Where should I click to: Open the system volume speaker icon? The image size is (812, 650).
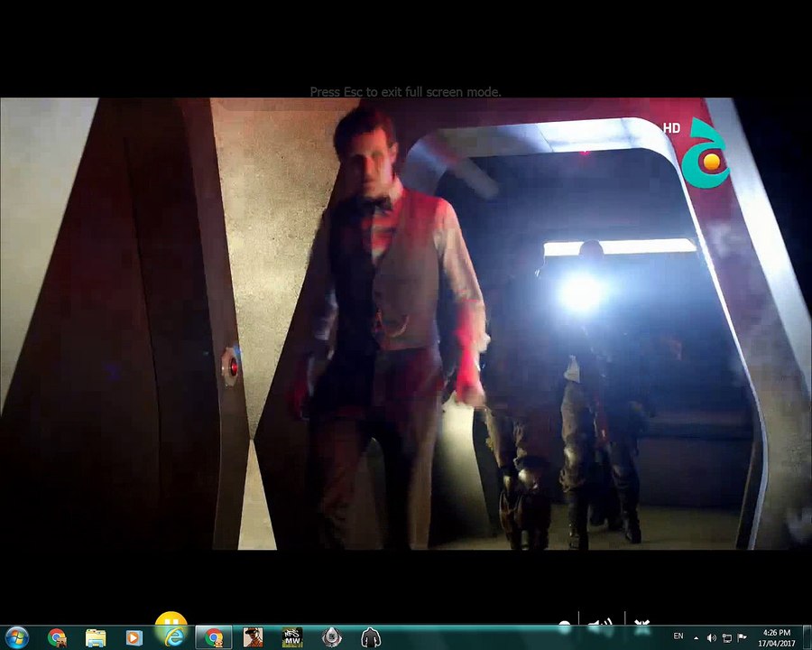tap(712, 638)
